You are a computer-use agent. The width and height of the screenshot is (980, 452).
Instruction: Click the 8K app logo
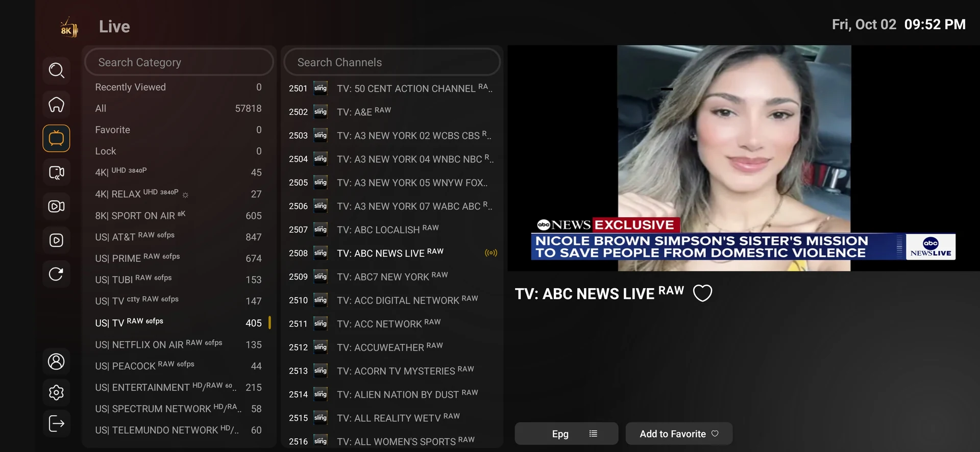[x=68, y=28]
